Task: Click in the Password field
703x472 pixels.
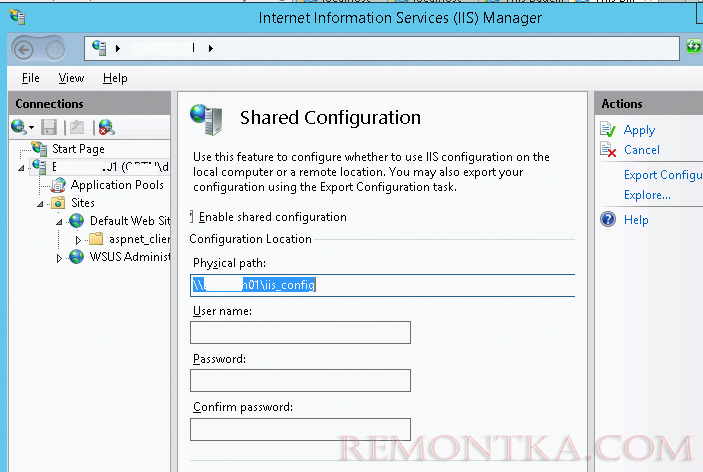Action: (300, 381)
